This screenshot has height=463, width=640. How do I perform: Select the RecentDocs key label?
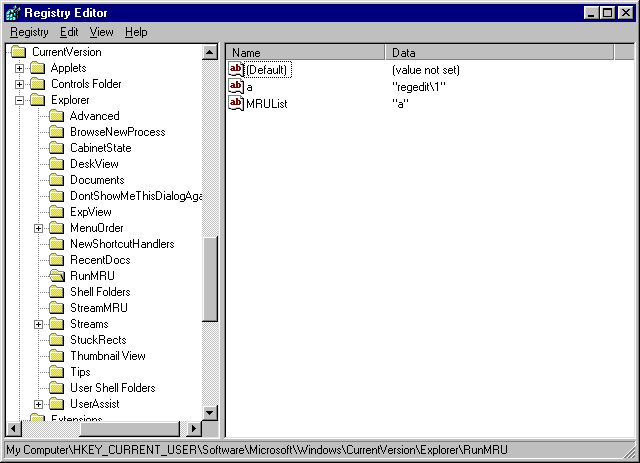[100, 260]
